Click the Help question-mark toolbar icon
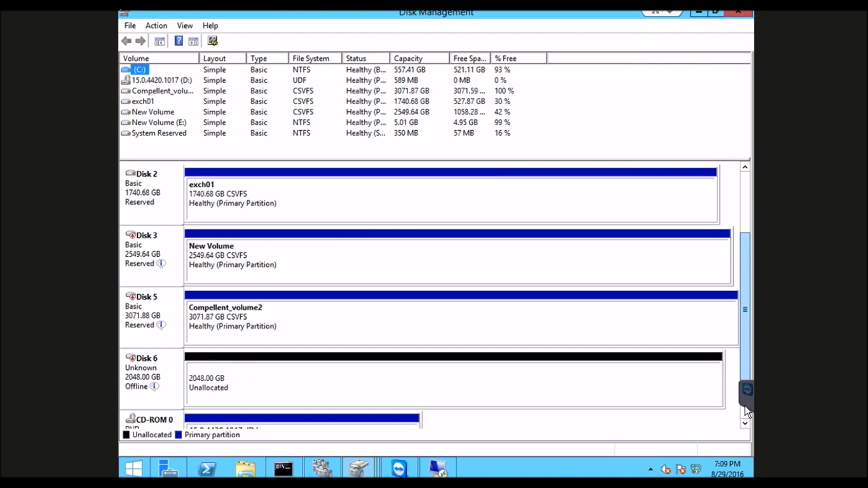The image size is (868, 488). 179,41
